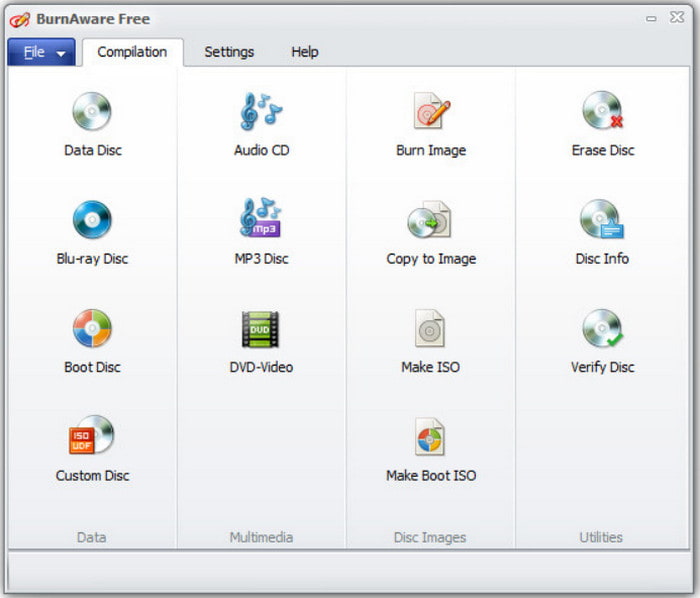The height and width of the screenshot is (598, 700).
Task: Minimize the BurnAware Free window
Action: pyautogui.click(x=651, y=19)
